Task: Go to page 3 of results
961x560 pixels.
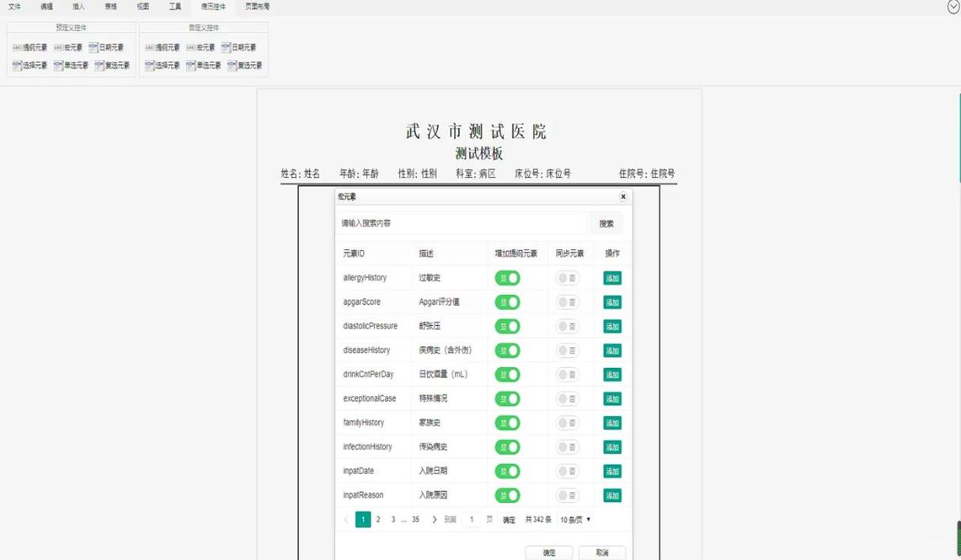Action: coord(393,520)
